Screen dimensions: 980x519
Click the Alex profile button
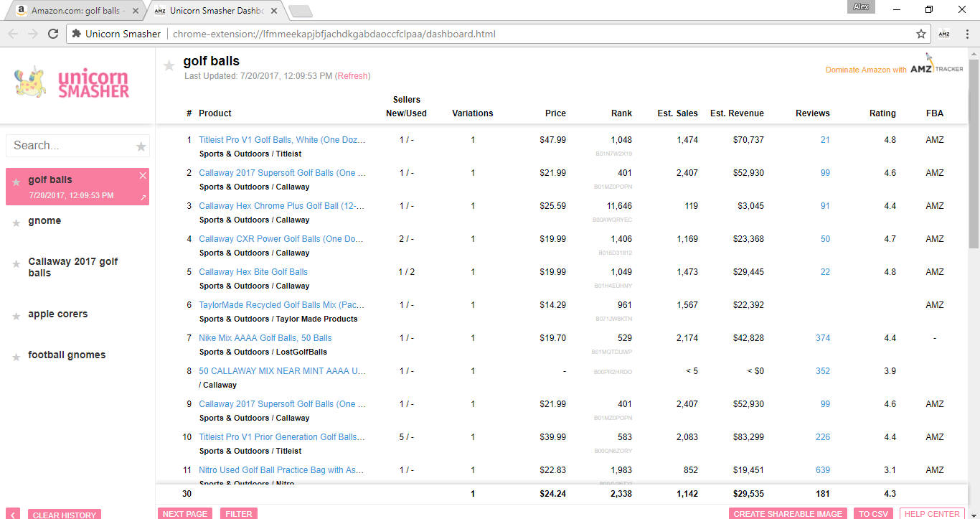(861, 6)
